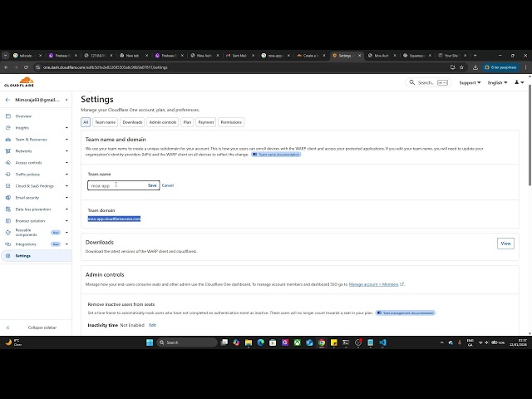Click the browser back arrow
Viewport: 532px width, 399px height.
point(6,67)
